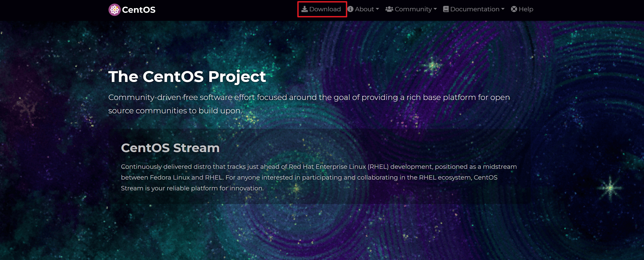The image size is (644, 260).
Task: Click the 'CentOS Stream' card heading
Action: (170, 148)
